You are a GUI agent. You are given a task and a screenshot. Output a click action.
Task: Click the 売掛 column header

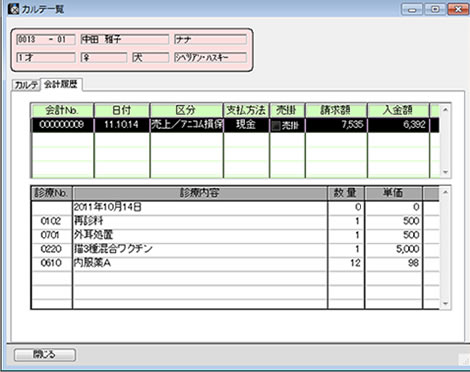287,110
